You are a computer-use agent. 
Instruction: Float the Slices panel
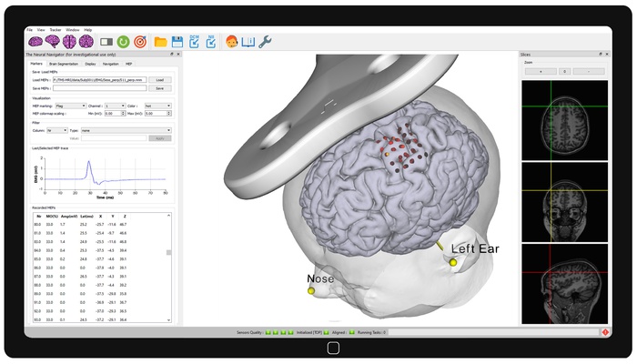(601, 54)
